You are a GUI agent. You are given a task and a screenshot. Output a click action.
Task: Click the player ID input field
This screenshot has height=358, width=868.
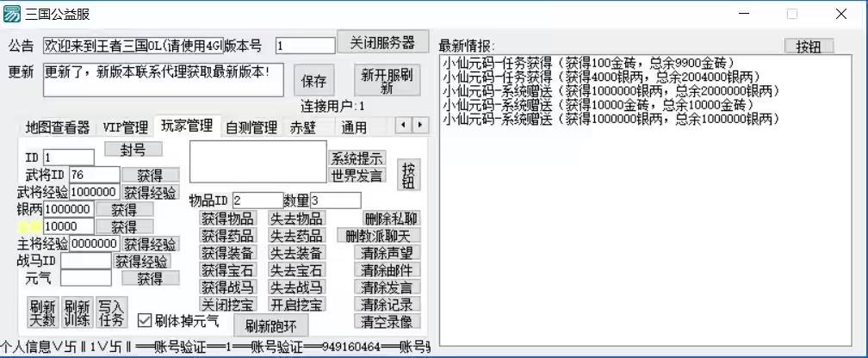coord(69,157)
